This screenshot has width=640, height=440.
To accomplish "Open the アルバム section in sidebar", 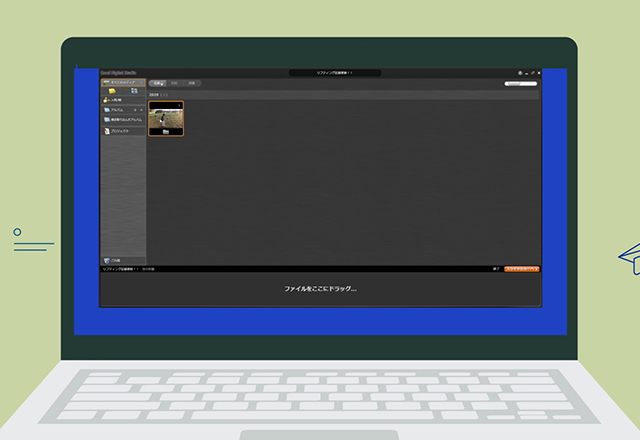I will coord(116,110).
